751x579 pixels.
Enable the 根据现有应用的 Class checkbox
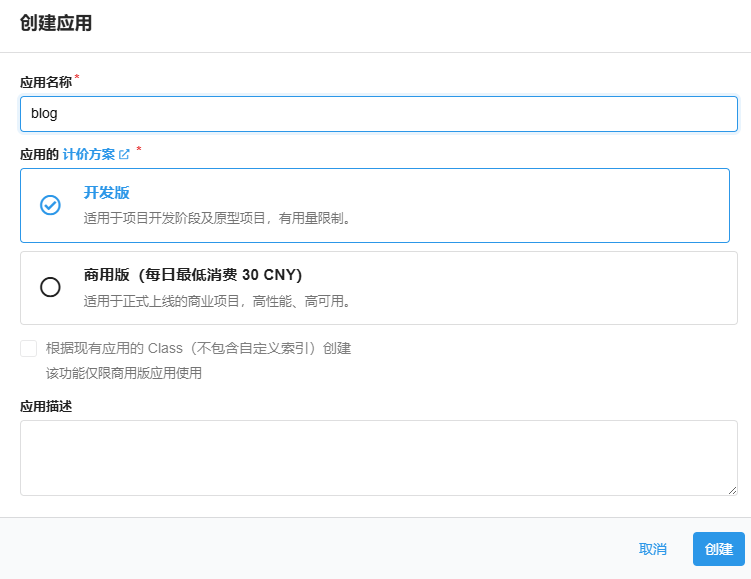29,349
